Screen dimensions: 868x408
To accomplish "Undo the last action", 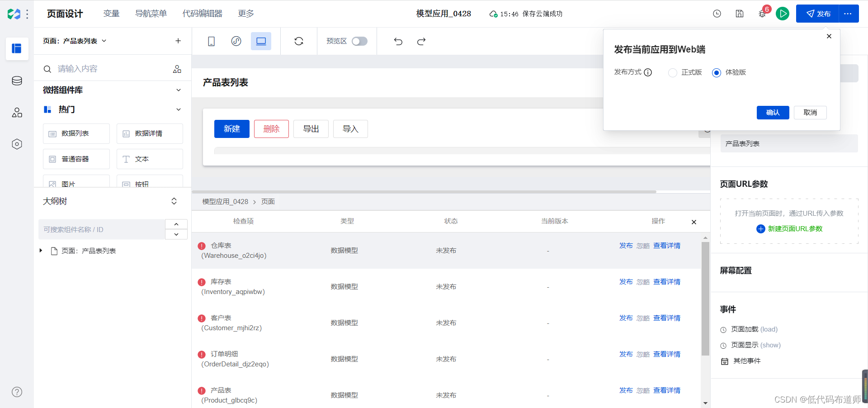I will pyautogui.click(x=398, y=41).
